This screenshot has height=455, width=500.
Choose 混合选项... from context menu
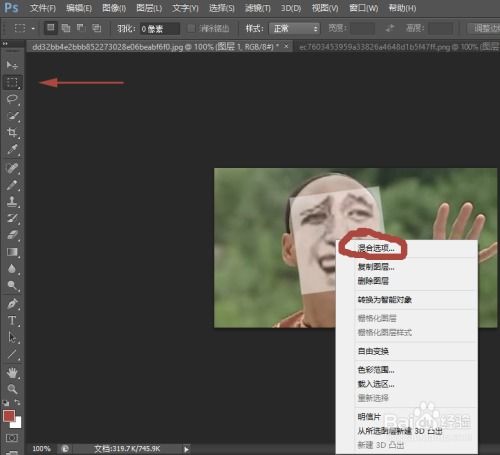(x=376, y=248)
